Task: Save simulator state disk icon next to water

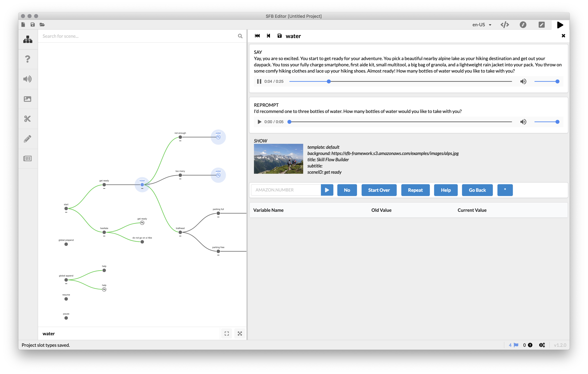Action: [279, 36]
